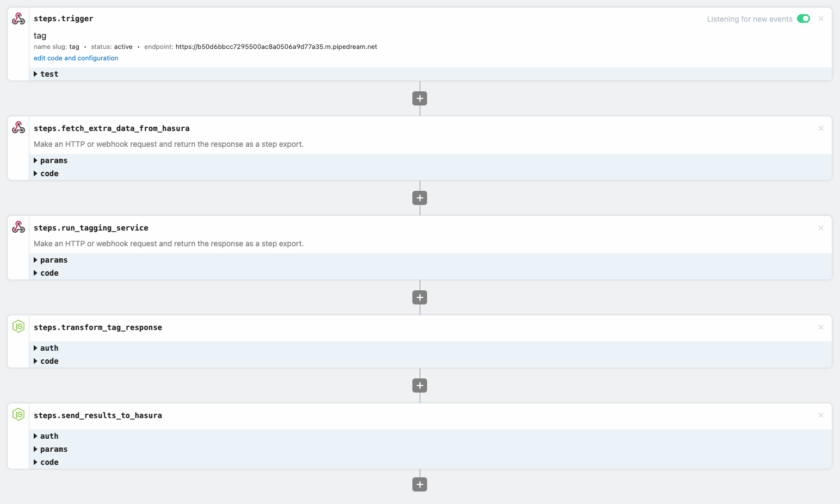The width and height of the screenshot is (840, 504).
Task: Remove the steps.trigger step
Action: (821, 18)
